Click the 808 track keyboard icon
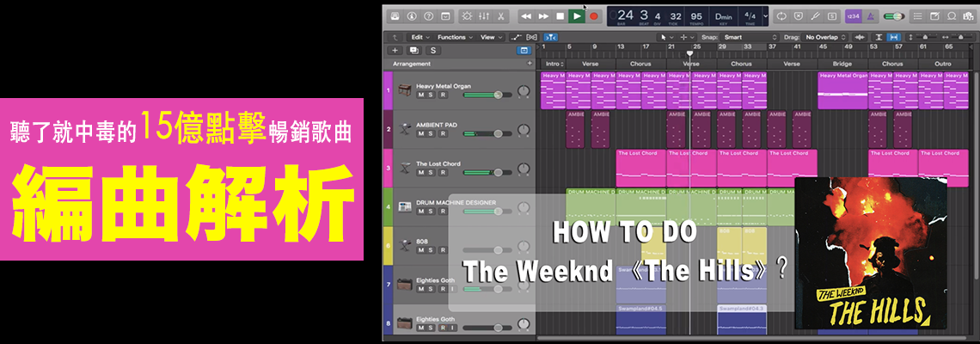Viewport: 980px width, 344px height. [x=404, y=245]
